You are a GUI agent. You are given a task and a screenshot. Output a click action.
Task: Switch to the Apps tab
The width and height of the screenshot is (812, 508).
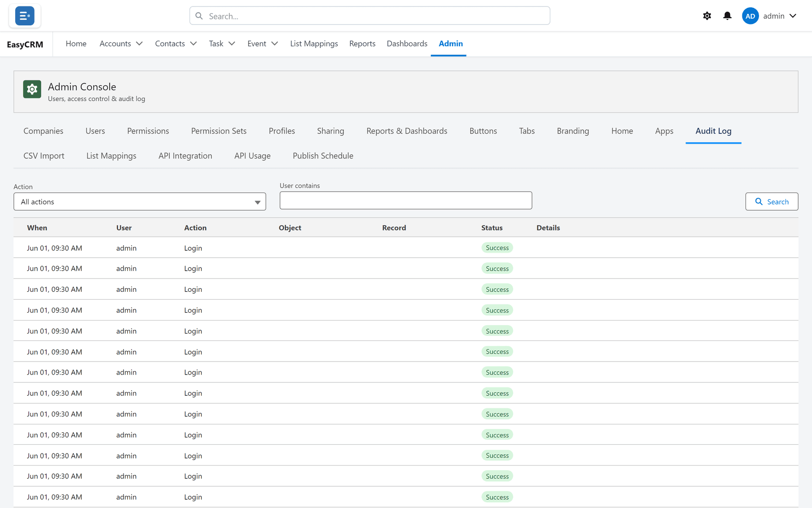(664, 131)
